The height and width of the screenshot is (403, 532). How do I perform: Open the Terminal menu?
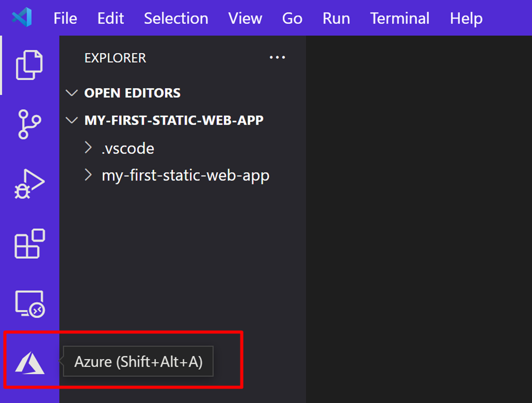(x=400, y=18)
